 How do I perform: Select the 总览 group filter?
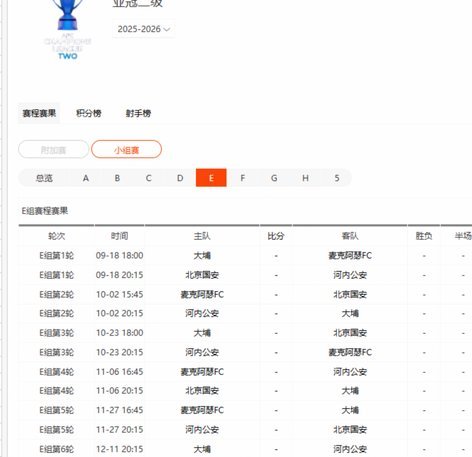click(x=44, y=178)
